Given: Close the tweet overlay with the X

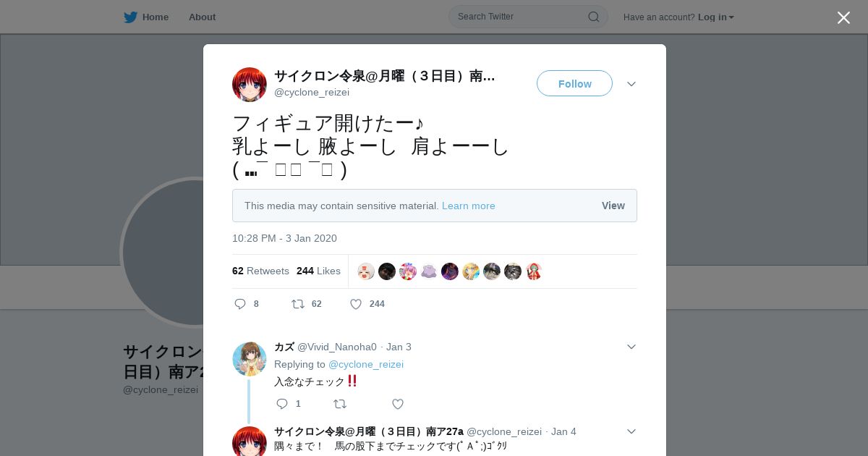Looking at the screenshot, I should click(x=843, y=17).
